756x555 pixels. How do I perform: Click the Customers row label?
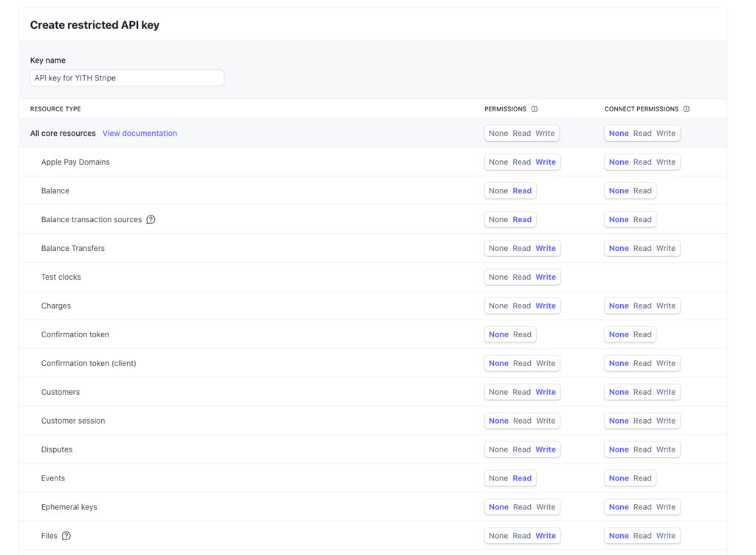[61, 392]
